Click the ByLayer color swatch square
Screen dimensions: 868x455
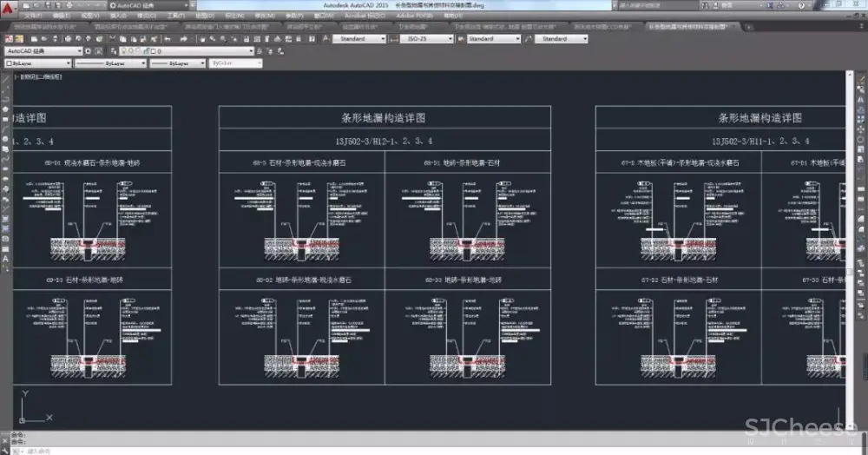[9, 63]
